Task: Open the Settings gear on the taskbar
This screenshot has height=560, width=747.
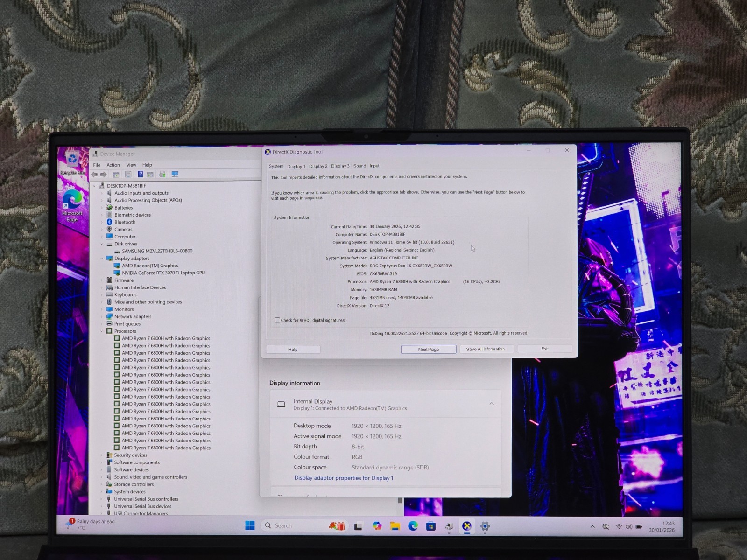Action: pos(485,526)
